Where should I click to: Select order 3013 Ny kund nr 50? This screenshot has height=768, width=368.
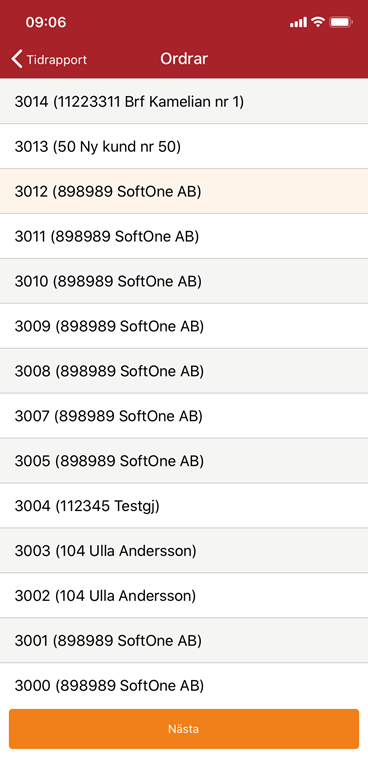tap(184, 146)
